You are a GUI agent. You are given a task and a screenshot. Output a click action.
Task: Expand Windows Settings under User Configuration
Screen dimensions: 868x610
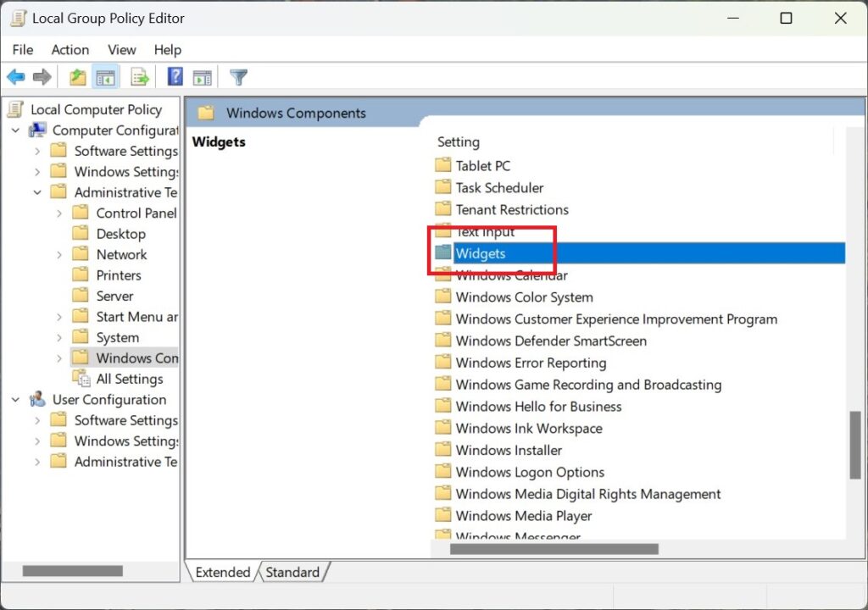(37, 441)
